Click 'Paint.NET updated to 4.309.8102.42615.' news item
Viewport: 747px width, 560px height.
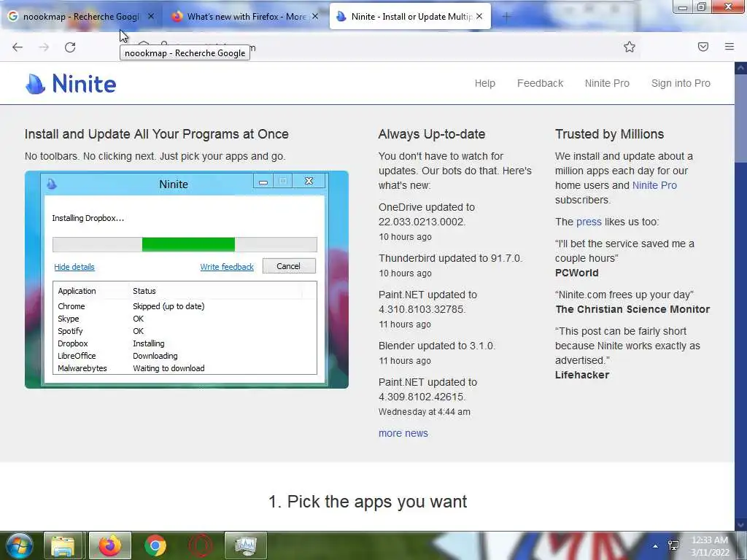(x=427, y=389)
